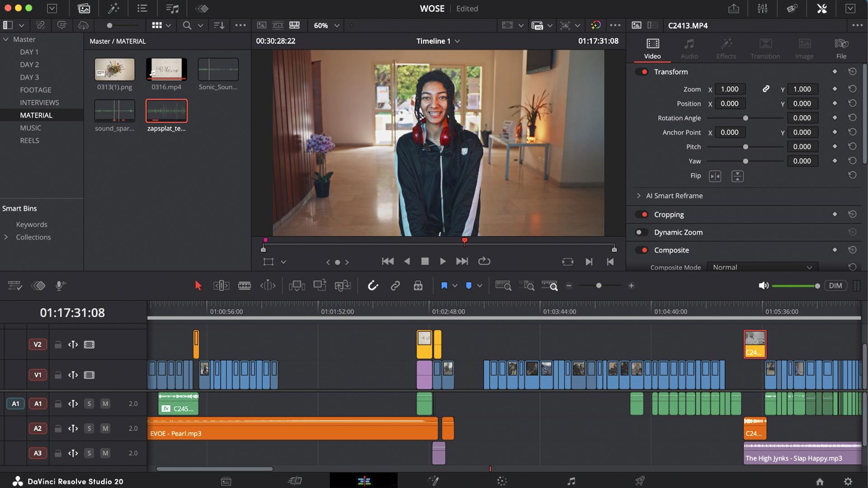Open project settings gear icon
Image resolution: width=868 pixels, height=488 pixels.
(x=848, y=481)
